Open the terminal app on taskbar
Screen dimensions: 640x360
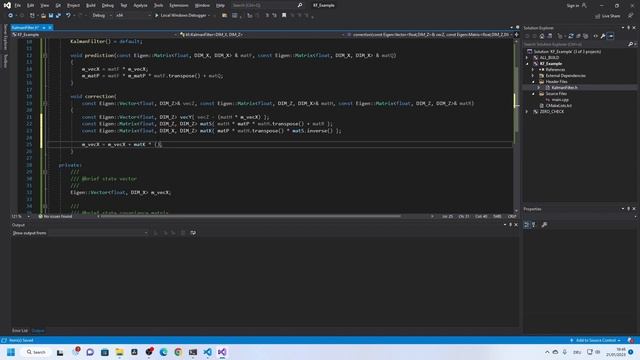(193, 352)
